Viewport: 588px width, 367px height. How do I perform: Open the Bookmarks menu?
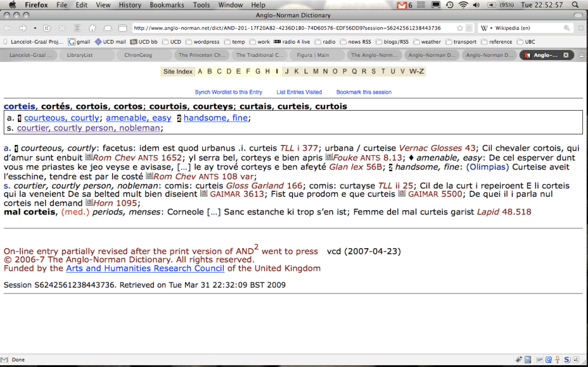click(166, 5)
